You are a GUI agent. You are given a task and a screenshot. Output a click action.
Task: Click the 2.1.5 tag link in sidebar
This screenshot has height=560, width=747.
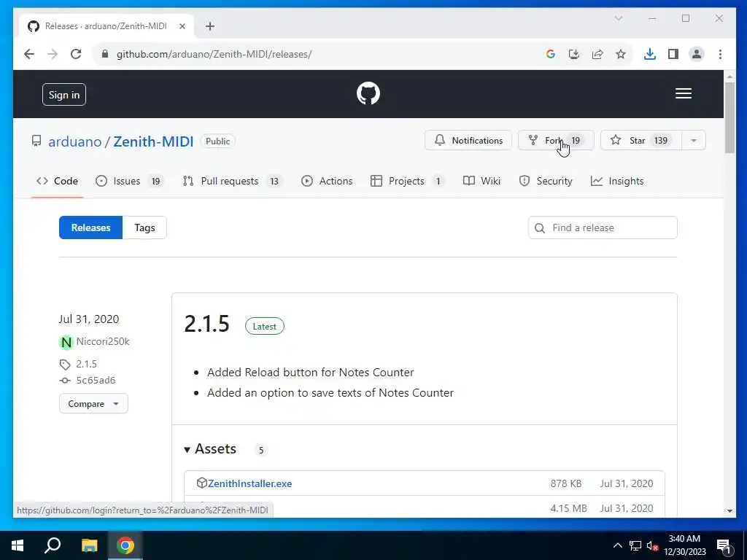[86, 365]
